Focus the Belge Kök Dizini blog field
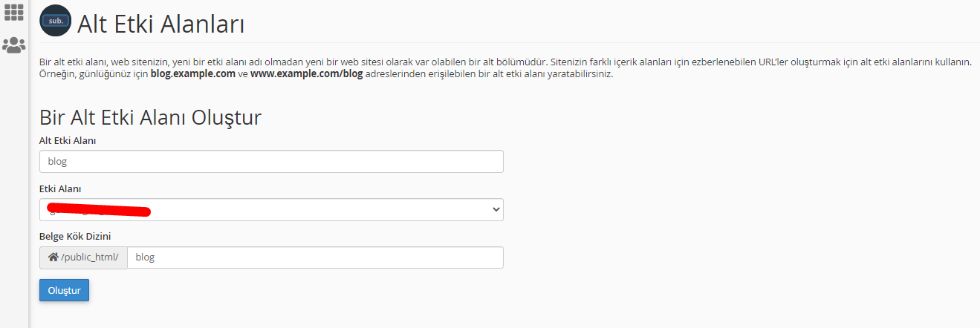Screen dimensions: 980x328 [x=315, y=258]
